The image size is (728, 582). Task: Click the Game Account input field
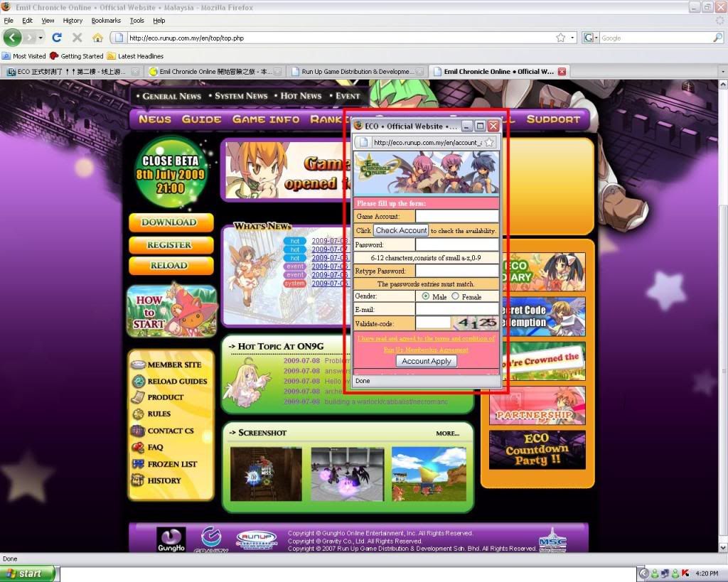click(456, 216)
